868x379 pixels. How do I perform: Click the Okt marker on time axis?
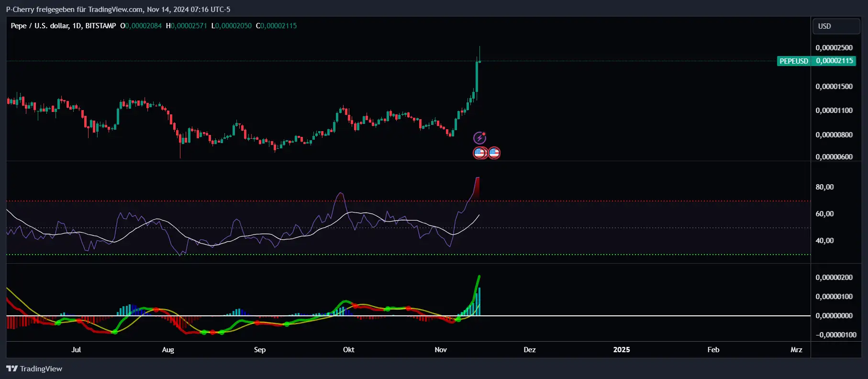tap(349, 350)
